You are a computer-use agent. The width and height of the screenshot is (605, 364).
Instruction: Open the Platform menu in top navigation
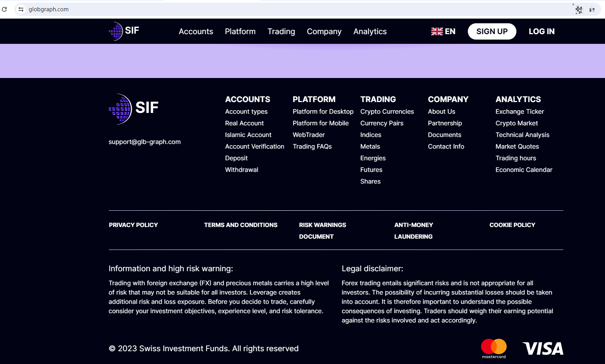click(x=240, y=31)
